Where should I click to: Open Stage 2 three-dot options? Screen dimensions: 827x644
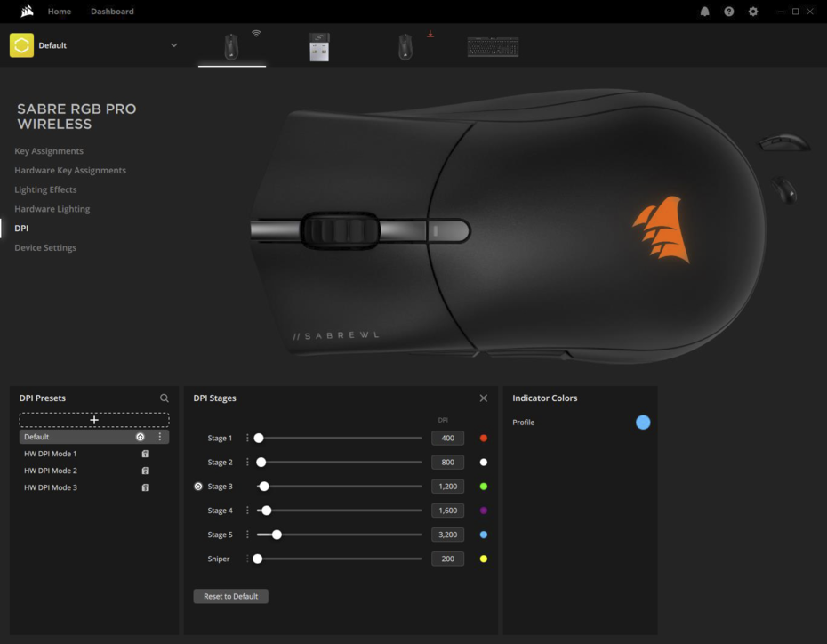pos(247,462)
